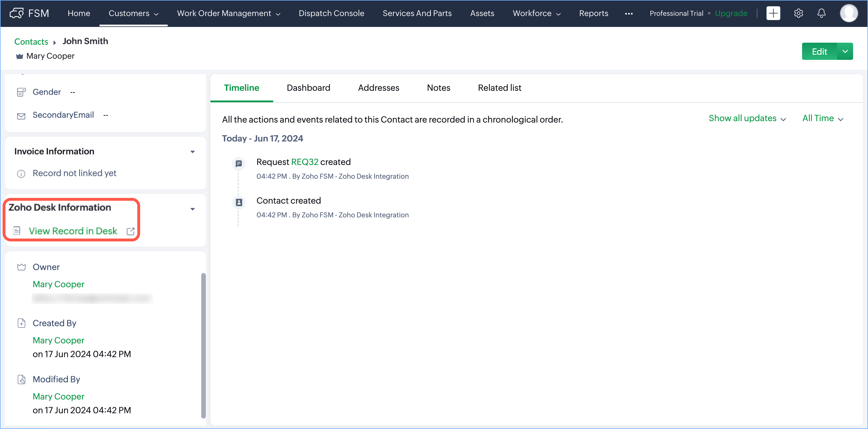Viewport: 868px width, 429px height.
Task: Open more navigation items ellipsis
Action: (628, 13)
